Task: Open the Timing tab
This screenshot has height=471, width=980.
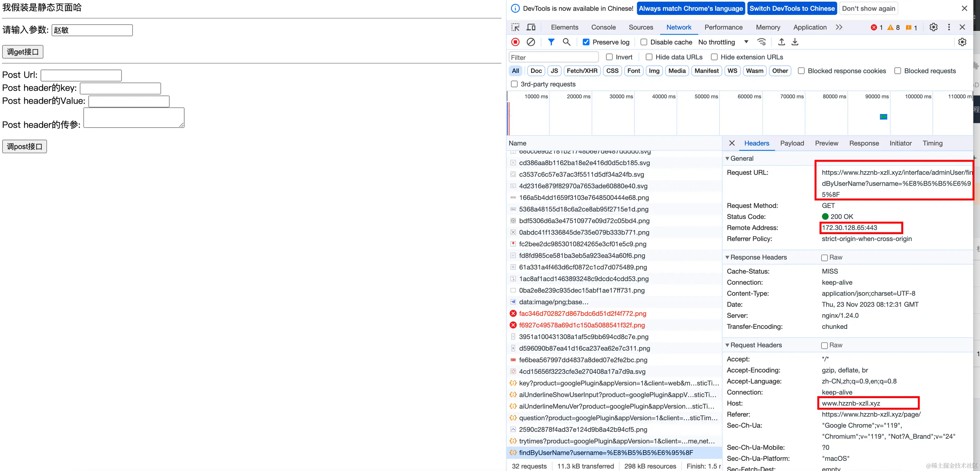Action: [x=932, y=143]
